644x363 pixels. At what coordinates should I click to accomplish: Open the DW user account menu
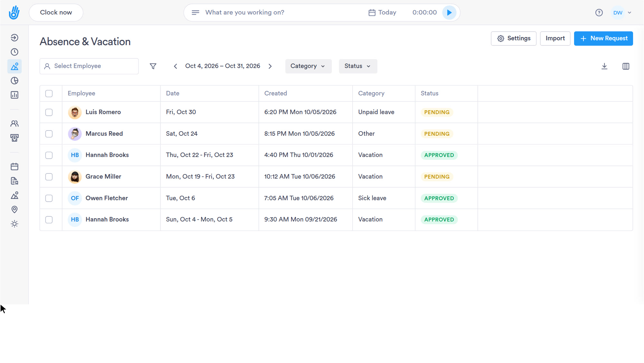[622, 13]
